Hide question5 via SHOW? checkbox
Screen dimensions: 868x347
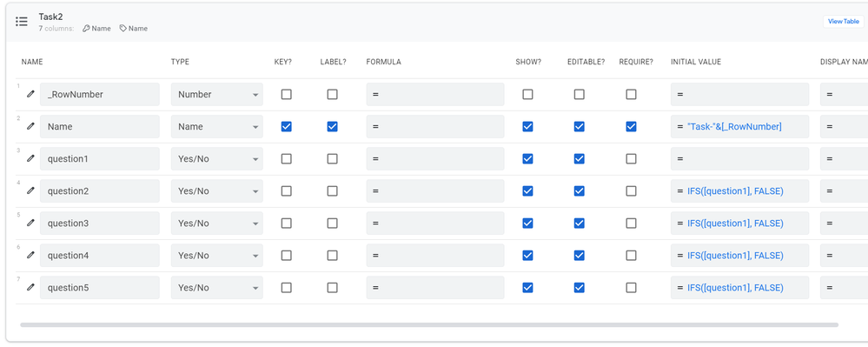[528, 287]
